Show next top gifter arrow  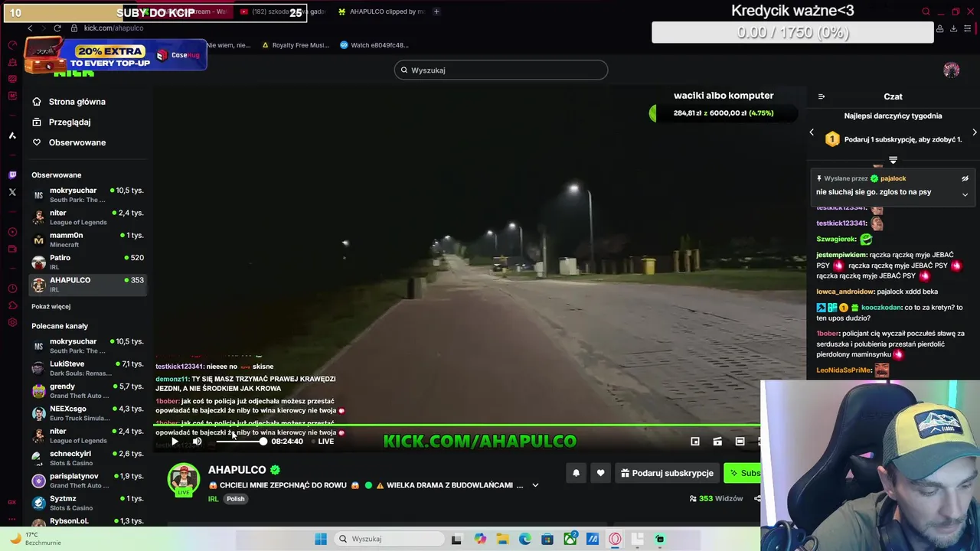pos(974,132)
